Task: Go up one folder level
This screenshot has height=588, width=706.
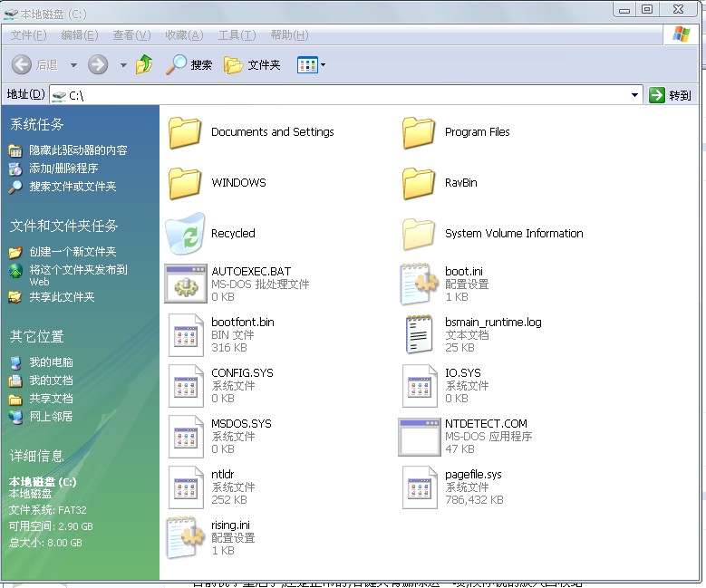Action: (x=144, y=64)
